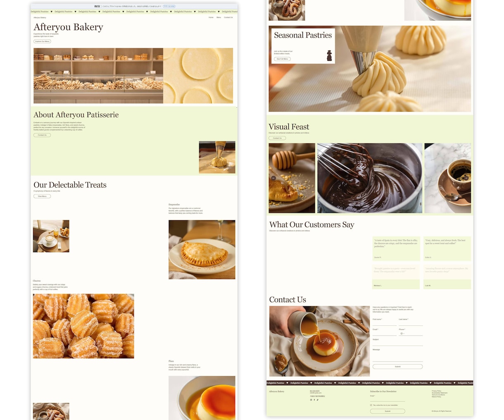504x420 pixels.
Task: Open the coffee cup gallery image
Action: point(448,178)
